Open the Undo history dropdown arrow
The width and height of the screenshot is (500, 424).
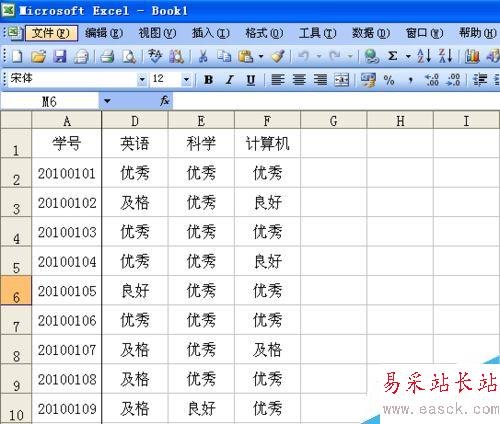[319, 57]
